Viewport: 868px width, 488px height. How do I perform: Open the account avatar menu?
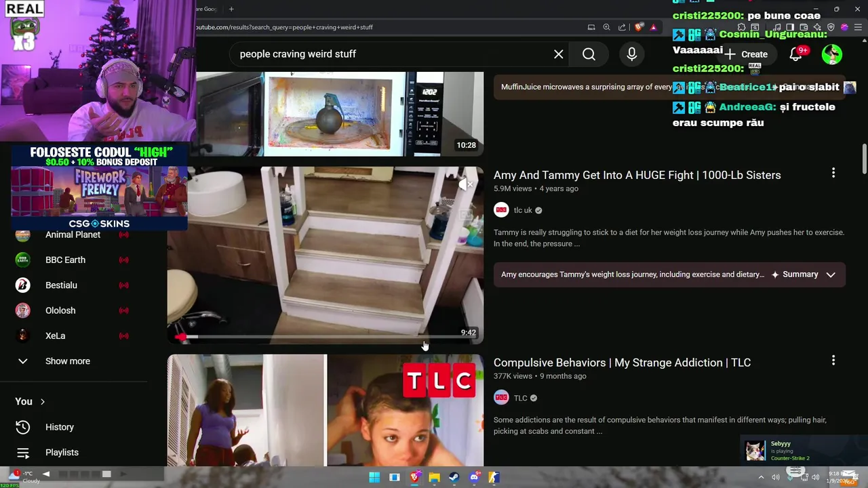click(832, 54)
